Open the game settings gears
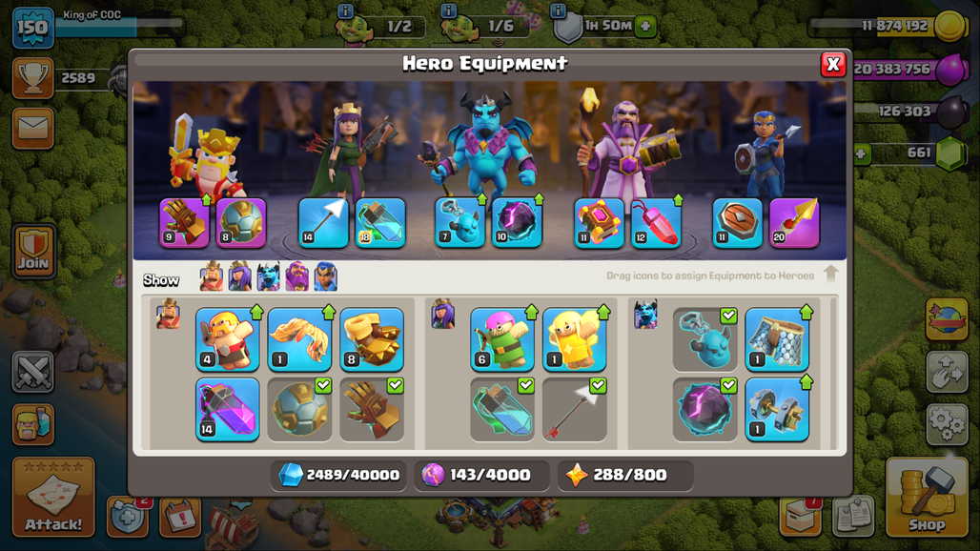 click(x=947, y=425)
